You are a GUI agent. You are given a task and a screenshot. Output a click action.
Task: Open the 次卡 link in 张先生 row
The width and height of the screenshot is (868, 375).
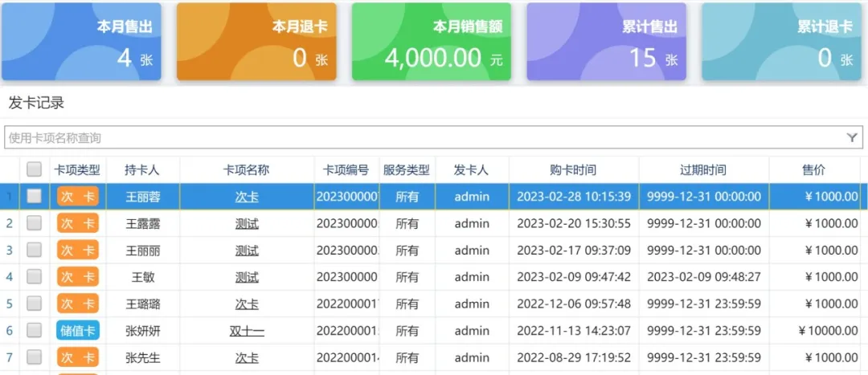(x=247, y=358)
